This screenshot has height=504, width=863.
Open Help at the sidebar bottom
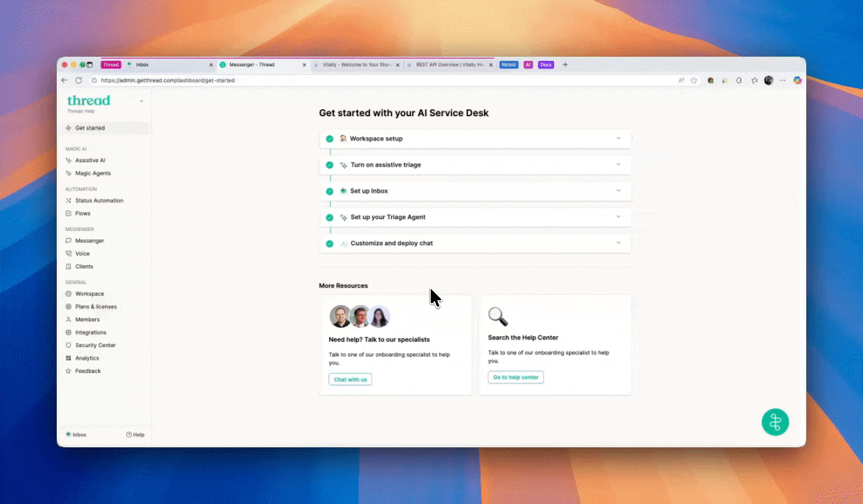135,435
